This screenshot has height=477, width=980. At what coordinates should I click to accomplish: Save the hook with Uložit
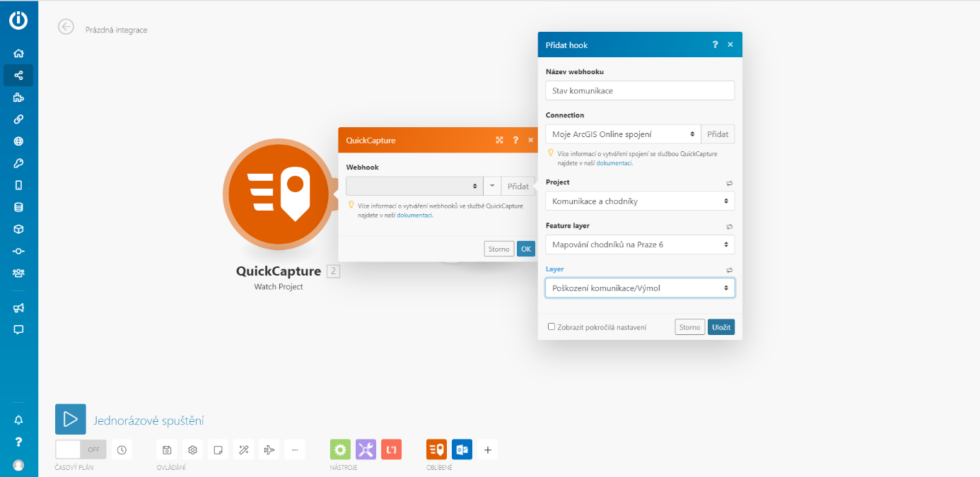(721, 327)
